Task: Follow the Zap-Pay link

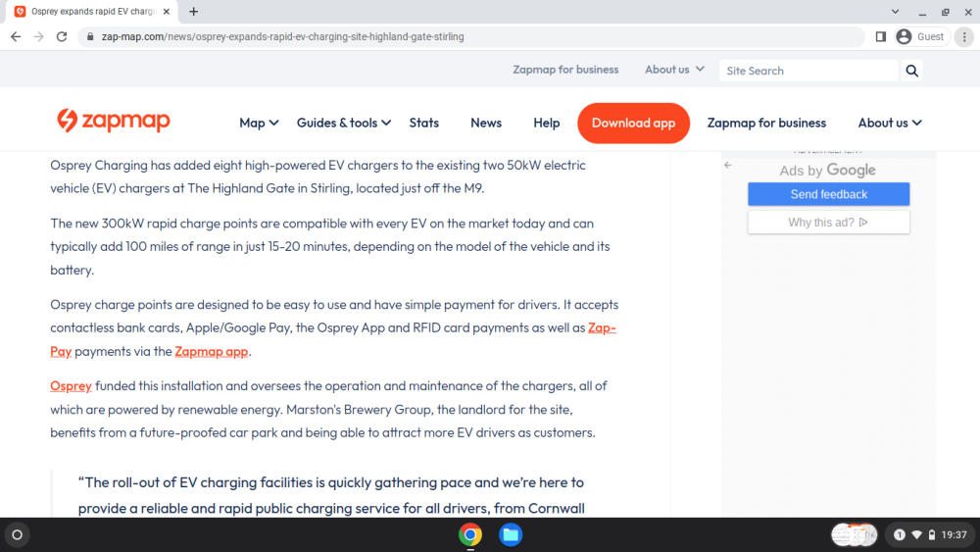Action: tap(602, 327)
